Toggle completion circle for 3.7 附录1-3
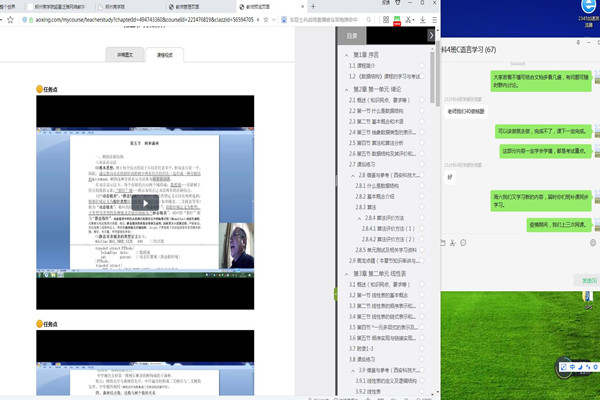This screenshot has width=600, height=400. [x=424, y=349]
